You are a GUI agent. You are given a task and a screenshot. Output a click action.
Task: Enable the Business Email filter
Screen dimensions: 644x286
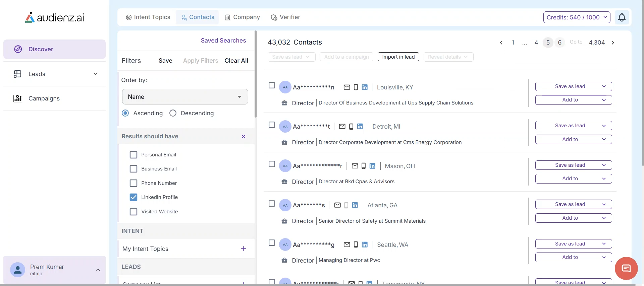point(133,169)
